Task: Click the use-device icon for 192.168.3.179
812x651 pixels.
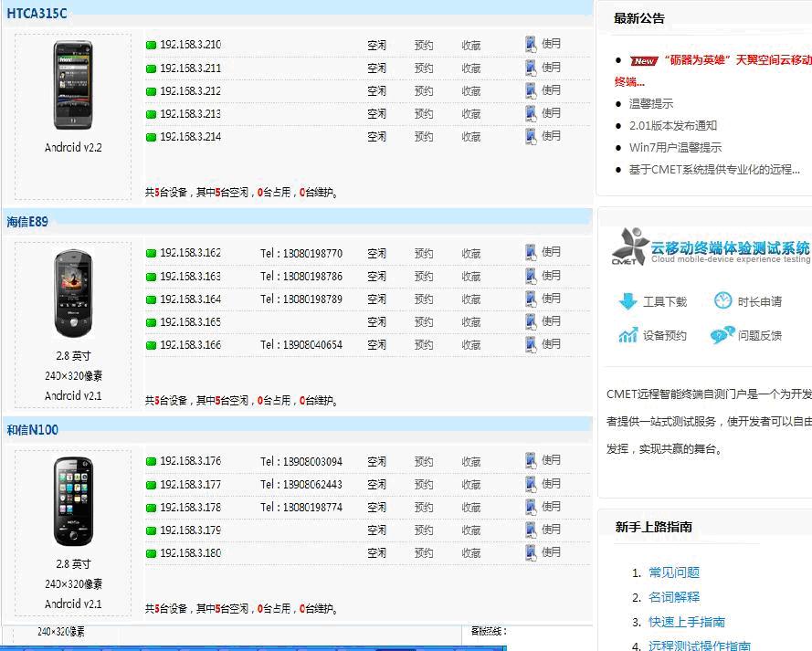Action: click(531, 530)
